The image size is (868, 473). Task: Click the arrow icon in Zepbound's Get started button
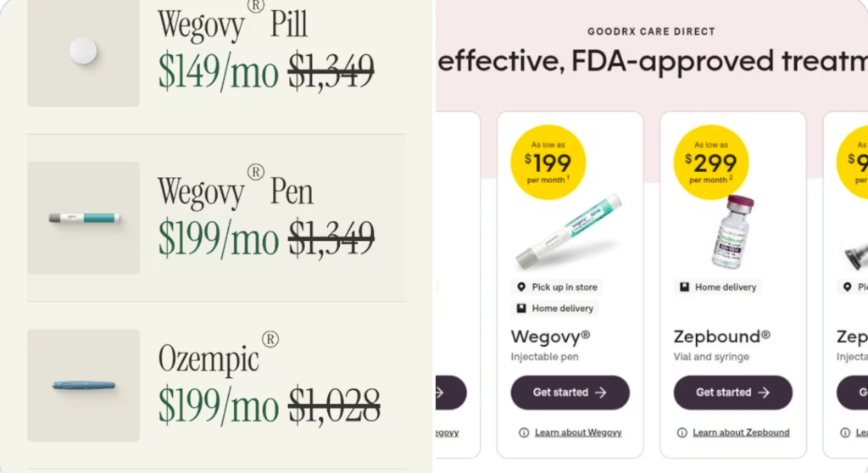[x=764, y=392]
